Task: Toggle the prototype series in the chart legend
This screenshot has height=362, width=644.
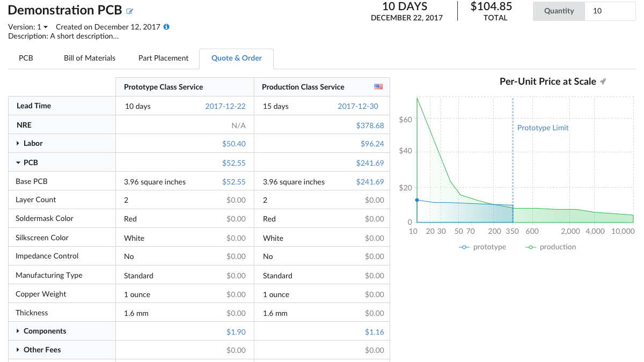Action: pos(482,247)
